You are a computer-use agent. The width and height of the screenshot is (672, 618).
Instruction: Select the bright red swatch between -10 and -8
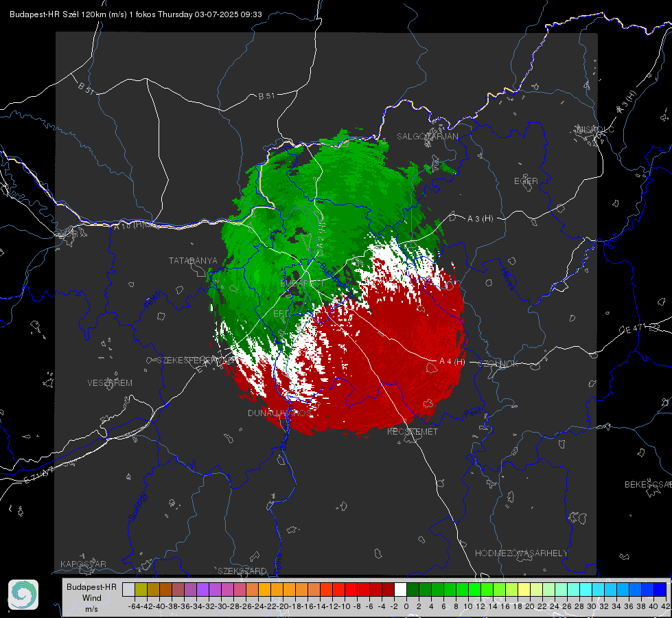(x=351, y=589)
